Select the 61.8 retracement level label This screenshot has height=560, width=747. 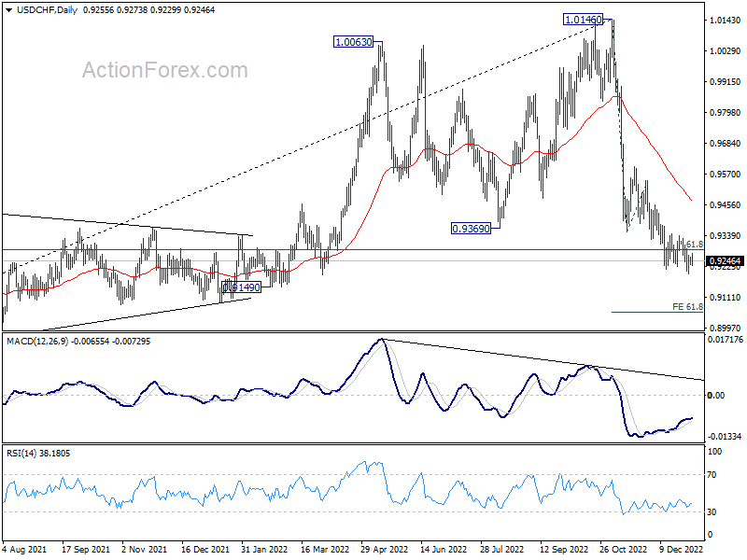point(695,245)
